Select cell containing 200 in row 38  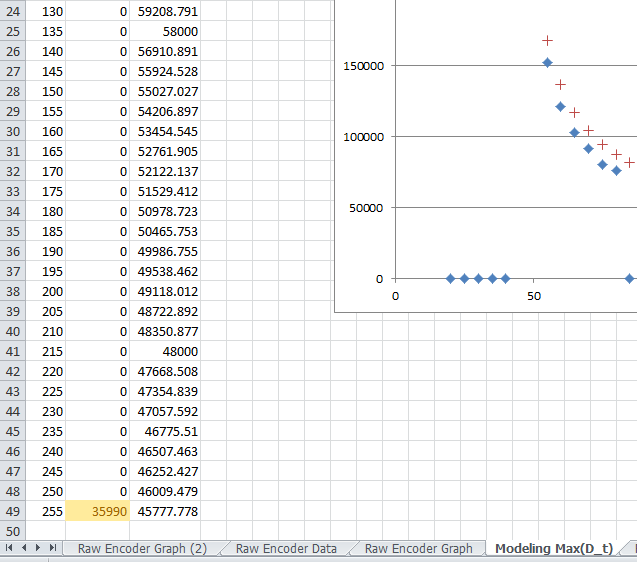(x=46, y=291)
